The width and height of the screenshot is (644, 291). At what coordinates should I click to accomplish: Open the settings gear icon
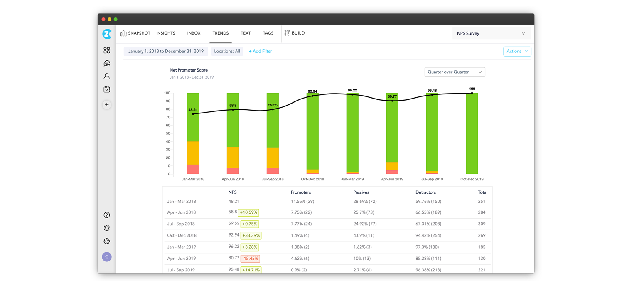(107, 241)
